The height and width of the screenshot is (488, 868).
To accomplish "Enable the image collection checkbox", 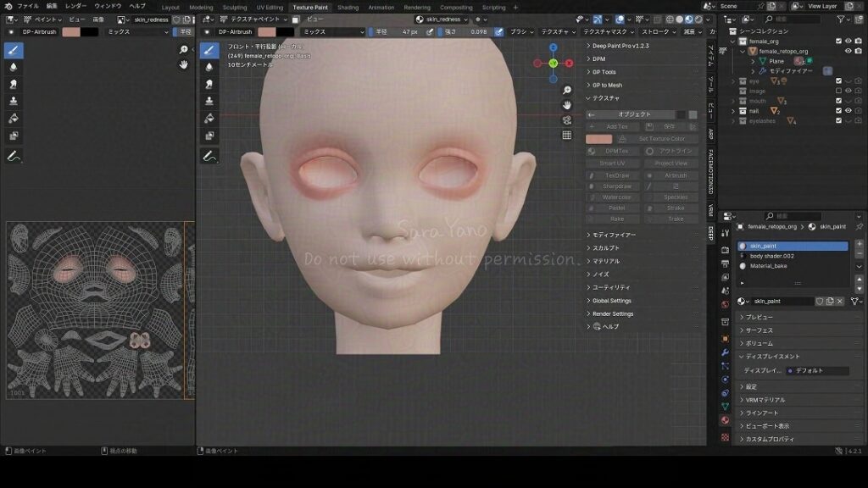I will coord(838,91).
